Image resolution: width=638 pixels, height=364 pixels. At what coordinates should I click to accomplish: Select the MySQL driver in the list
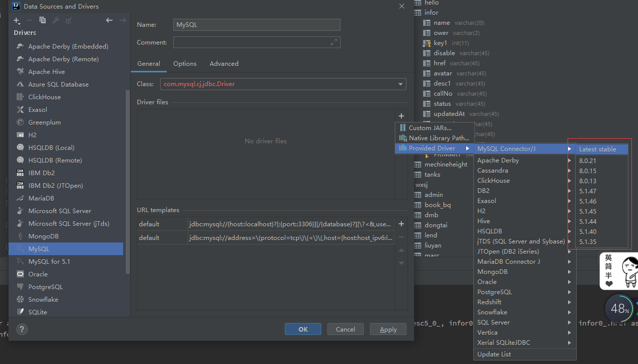coord(66,249)
